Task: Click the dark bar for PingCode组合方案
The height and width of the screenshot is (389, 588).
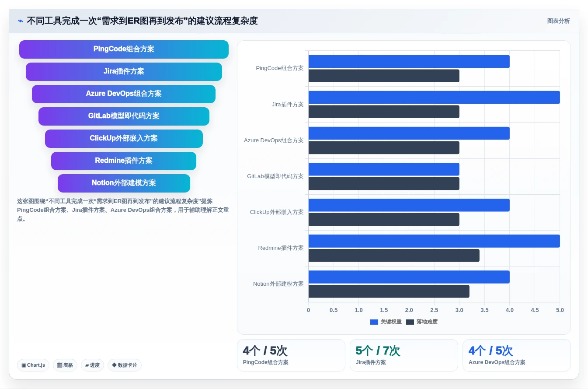Action: (384, 76)
